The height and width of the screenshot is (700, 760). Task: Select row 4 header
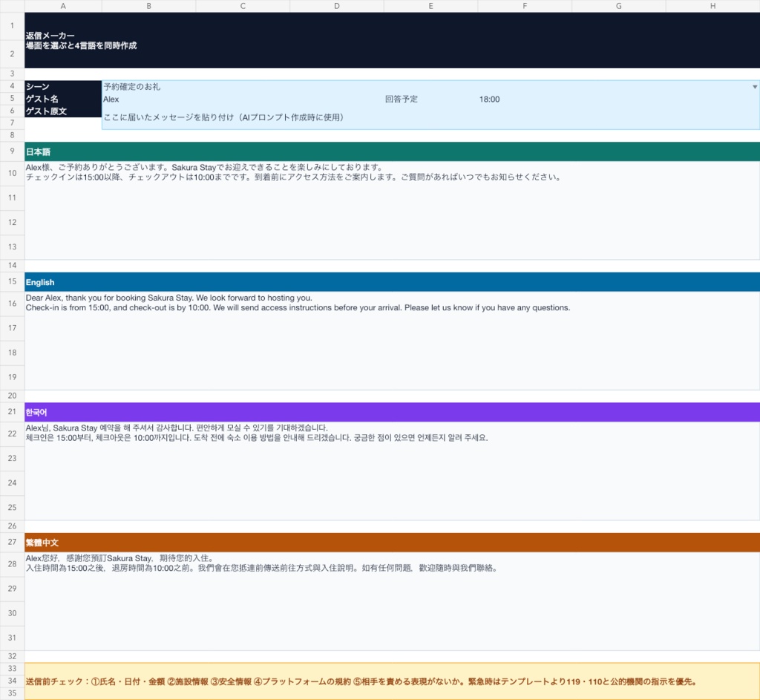click(12, 86)
